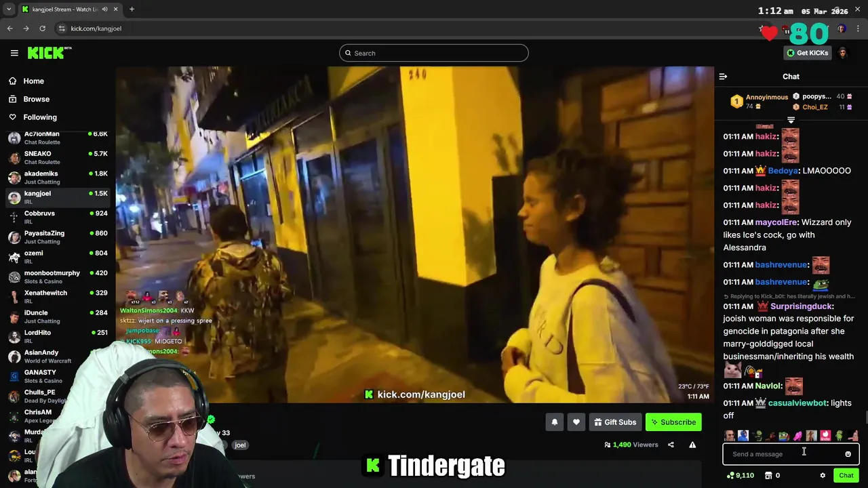Expand the pinned leaderboard handle in chat
The width and height of the screenshot is (868, 488).
click(791, 120)
